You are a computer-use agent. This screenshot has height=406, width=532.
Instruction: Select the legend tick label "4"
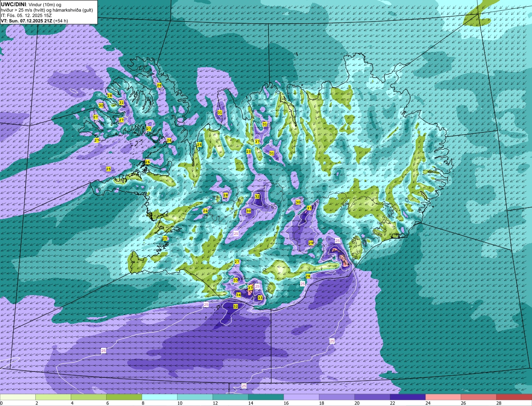coord(72,403)
